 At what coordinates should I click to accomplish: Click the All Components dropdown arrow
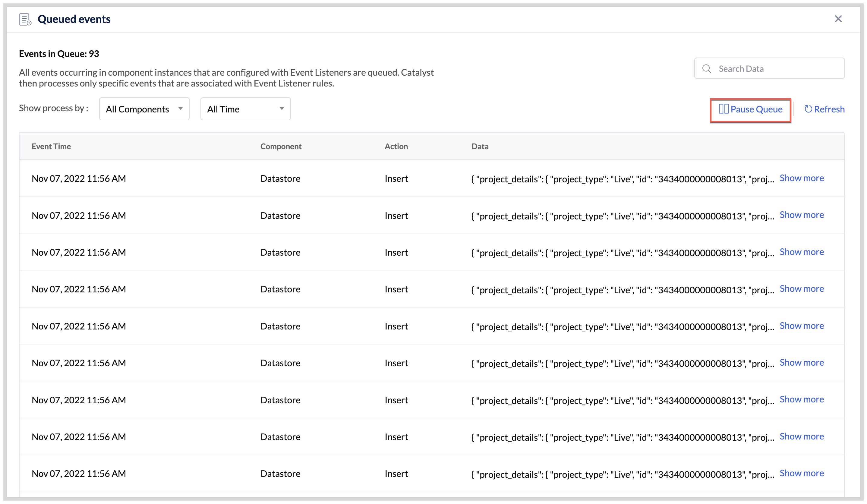coord(180,109)
